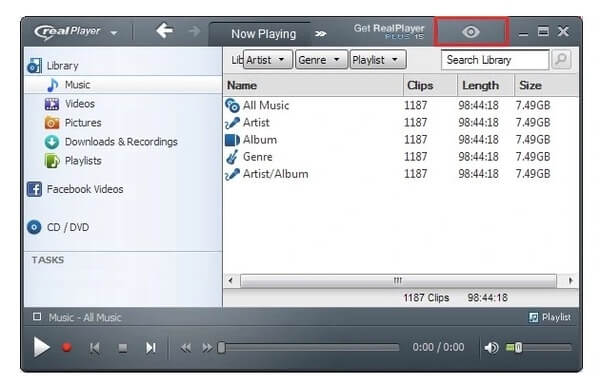The width and height of the screenshot is (600, 384).
Task: Select the Genre row in list
Action: coord(401,157)
